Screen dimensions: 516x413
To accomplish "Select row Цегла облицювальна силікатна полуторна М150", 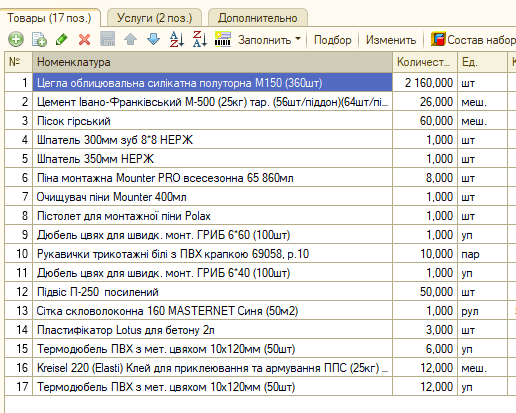I will [x=212, y=83].
